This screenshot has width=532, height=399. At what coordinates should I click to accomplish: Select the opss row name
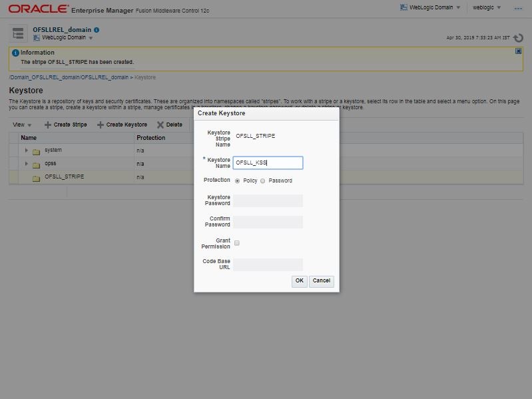point(51,164)
